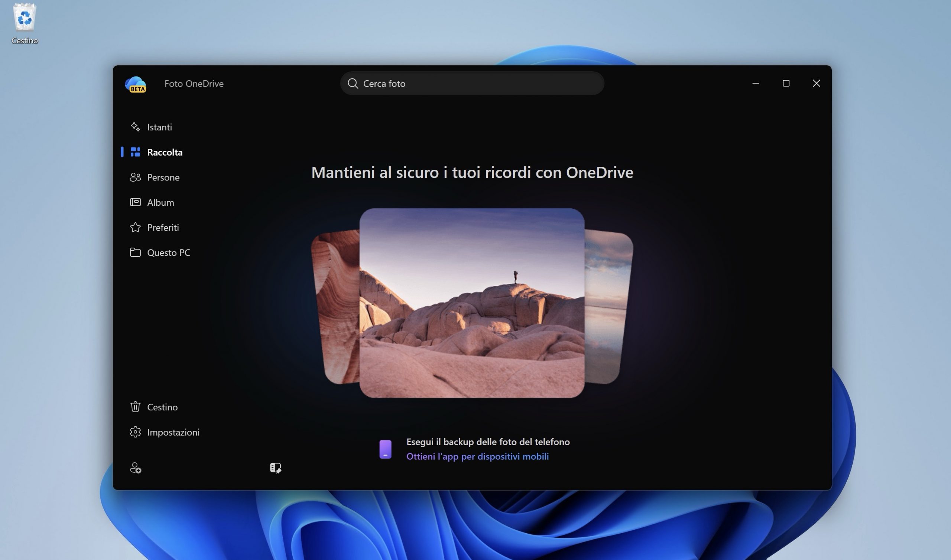951x560 pixels.
Task: Click the Album icon
Action: 135,202
